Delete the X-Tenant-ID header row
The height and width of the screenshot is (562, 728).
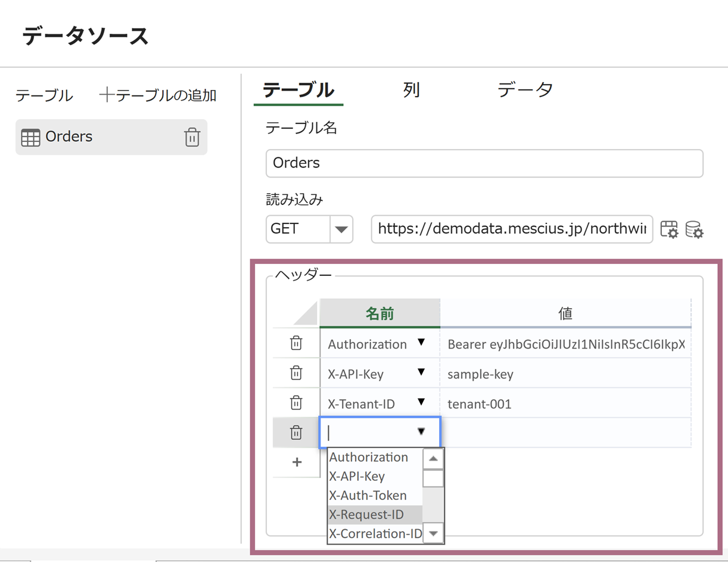pos(296,403)
